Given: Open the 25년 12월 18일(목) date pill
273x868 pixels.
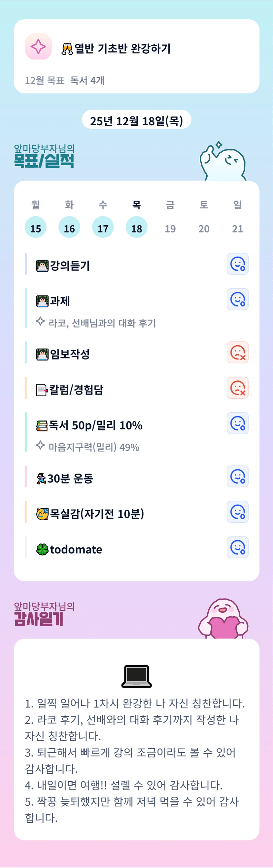Looking at the screenshot, I should [x=136, y=120].
